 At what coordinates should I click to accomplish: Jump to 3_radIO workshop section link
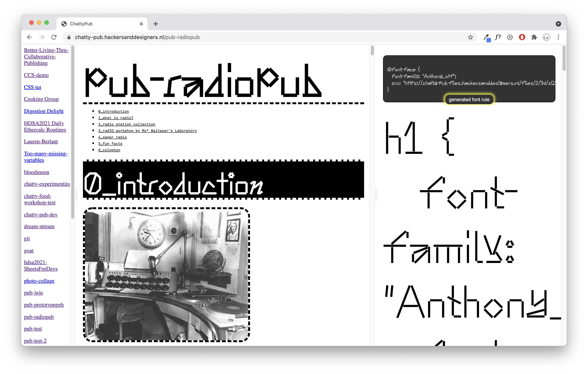point(148,131)
